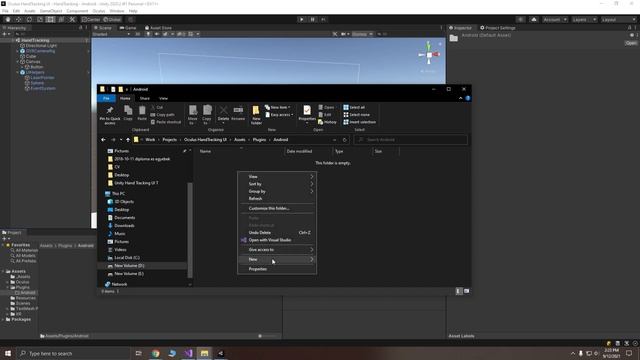Toggle Center pivot mode in Unity
Viewport: 640px width, 360px height.
click(x=91, y=19)
